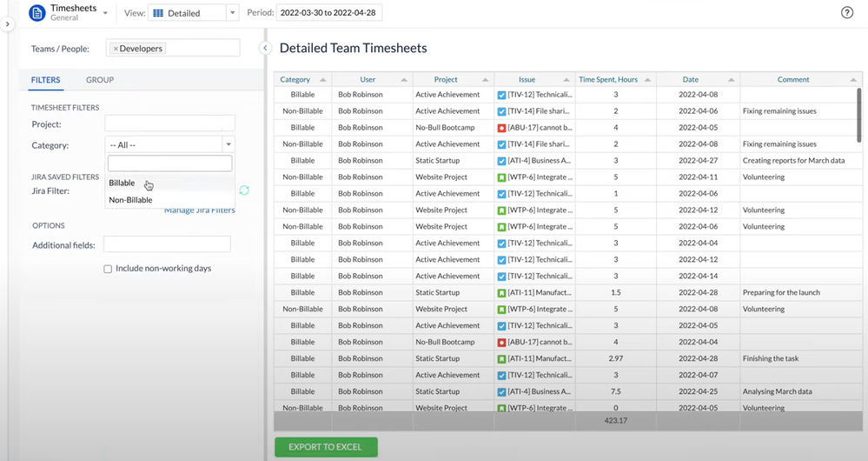Click the Timesheets document icon
868x461 pixels.
pos(37,13)
